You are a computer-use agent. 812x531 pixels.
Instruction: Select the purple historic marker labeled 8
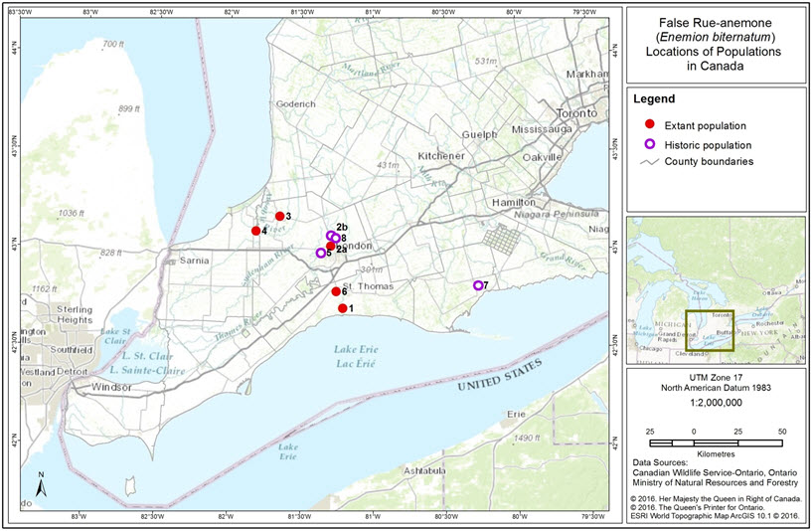tap(336, 239)
